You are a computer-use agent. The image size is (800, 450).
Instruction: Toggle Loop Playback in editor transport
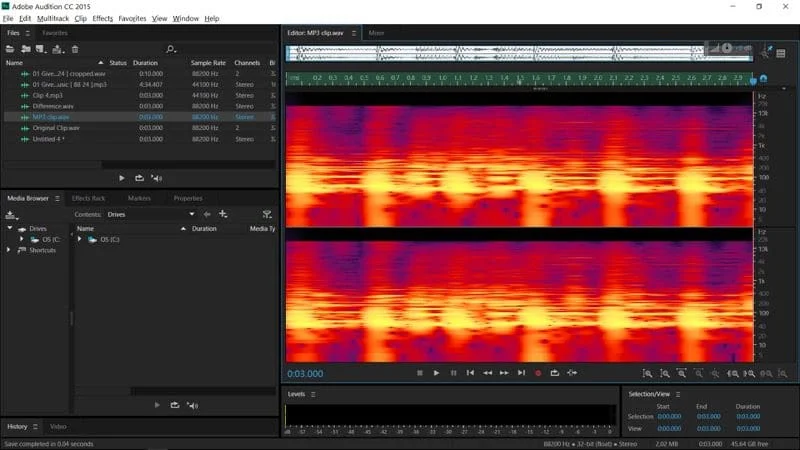click(555, 373)
